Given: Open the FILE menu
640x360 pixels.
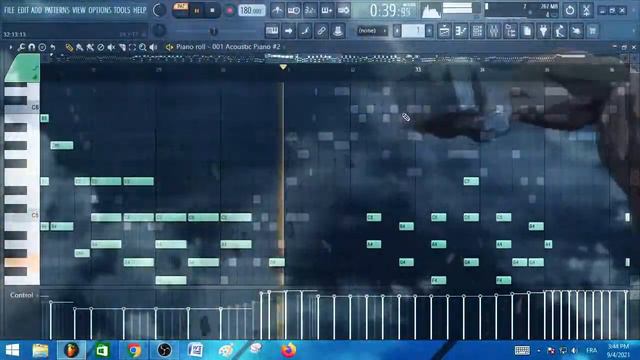Looking at the screenshot, I should coord(9,10).
